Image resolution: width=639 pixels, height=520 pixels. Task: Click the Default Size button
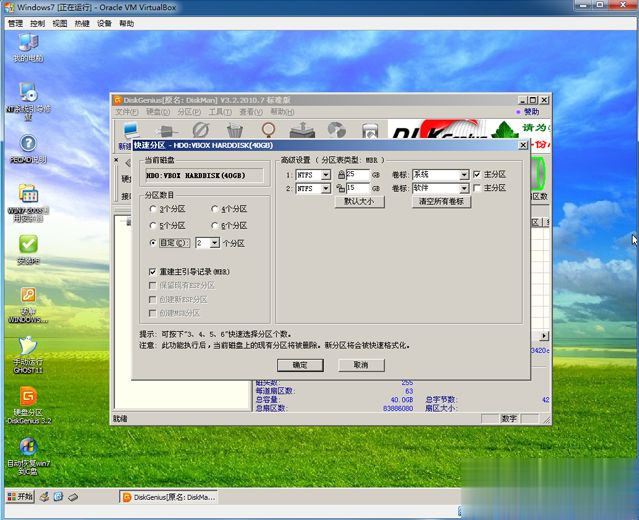coord(359,201)
